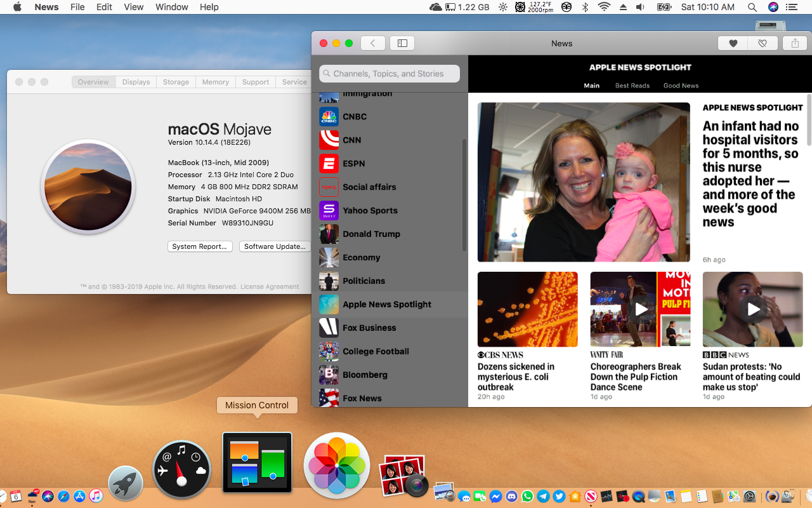This screenshot has height=508, width=812.
Task: Open the Launchpad rocket icon in Dock
Action: (126, 484)
